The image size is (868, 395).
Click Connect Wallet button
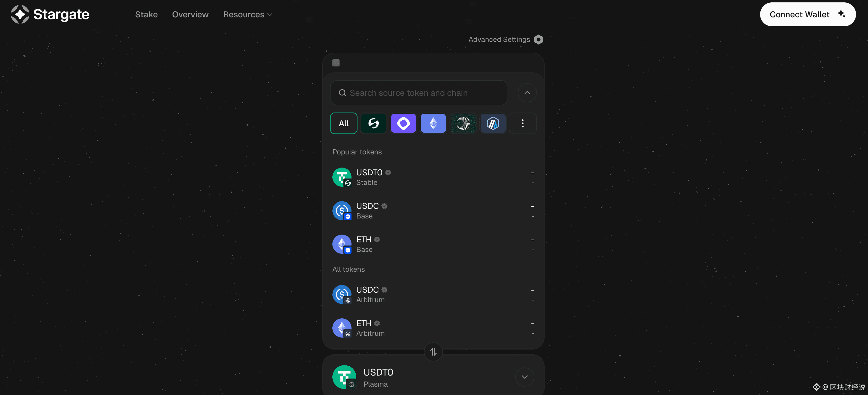(x=807, y=14)
